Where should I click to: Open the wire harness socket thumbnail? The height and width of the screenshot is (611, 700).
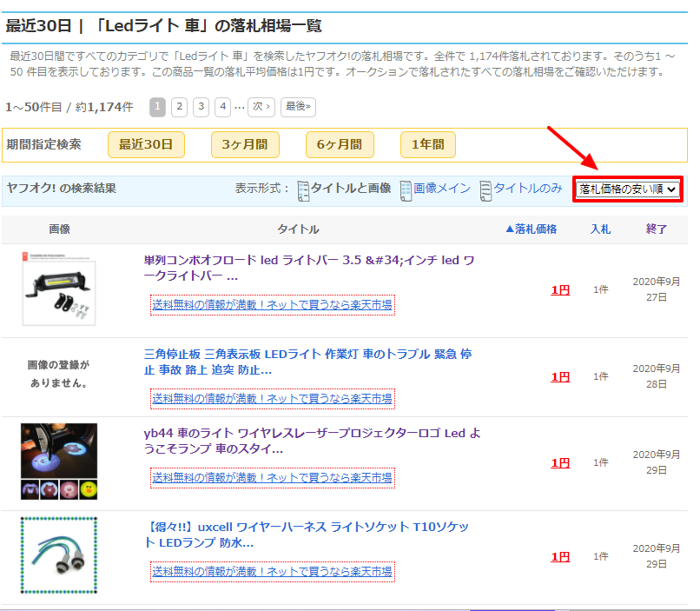[x=59, y=555]
